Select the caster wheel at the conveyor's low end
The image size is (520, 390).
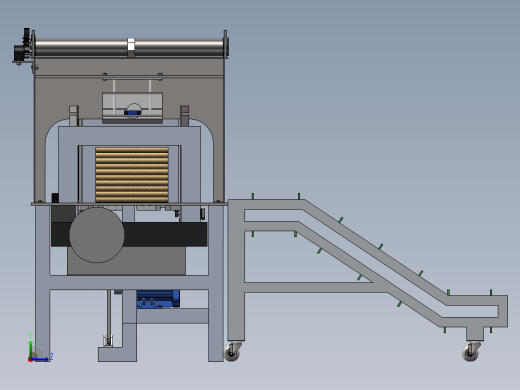(471, 352)
